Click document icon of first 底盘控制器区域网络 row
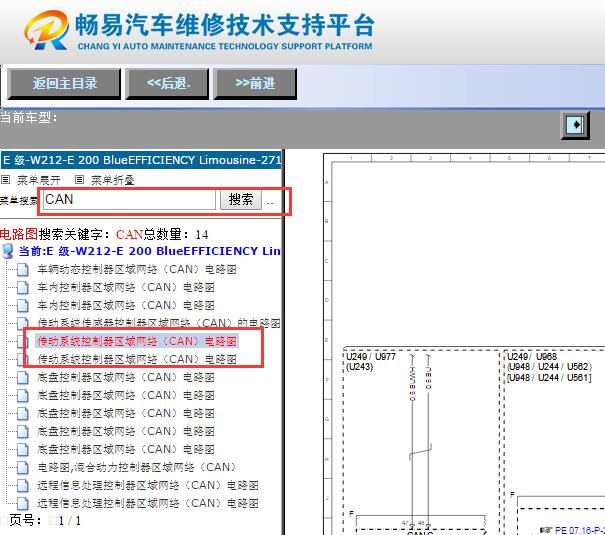 [23, 378]
